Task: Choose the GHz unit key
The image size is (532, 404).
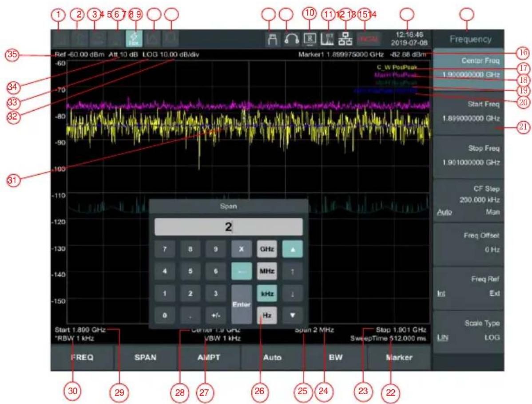Action: [x=267, y=249]
